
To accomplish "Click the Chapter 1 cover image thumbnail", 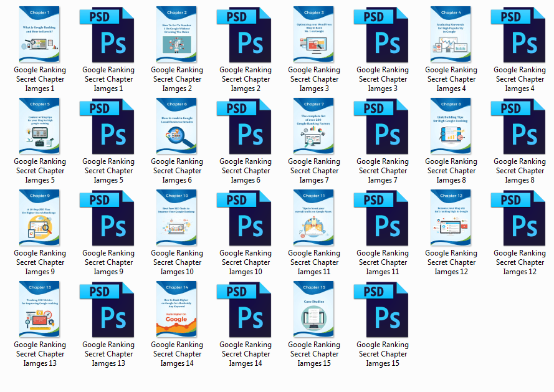I will (x=40, y=35).
